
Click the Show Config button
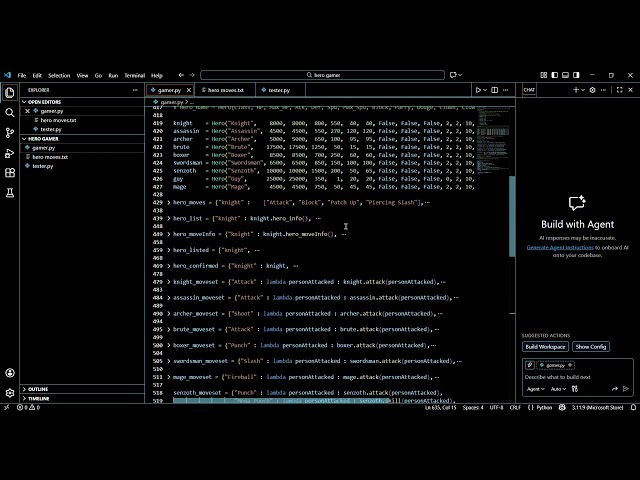[x=591, y=347]
